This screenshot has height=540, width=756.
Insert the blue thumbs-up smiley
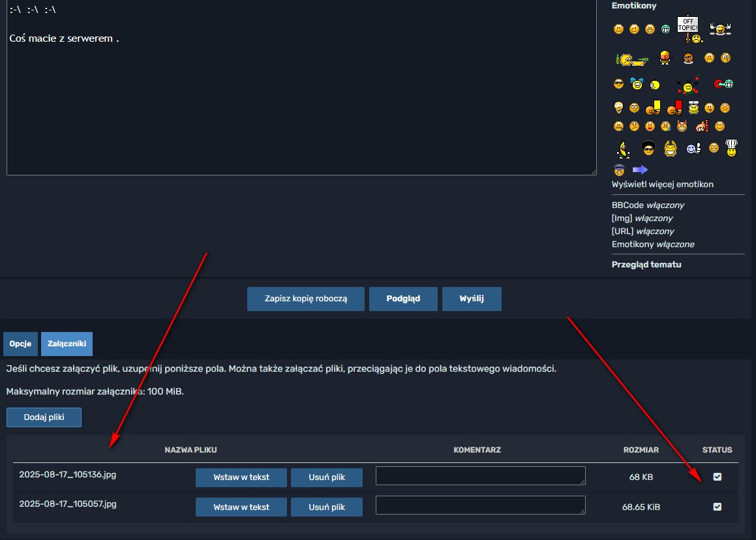click(693, 149)
